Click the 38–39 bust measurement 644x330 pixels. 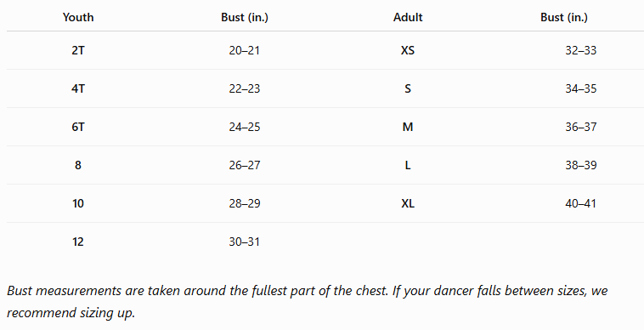(x=581, y=165)
